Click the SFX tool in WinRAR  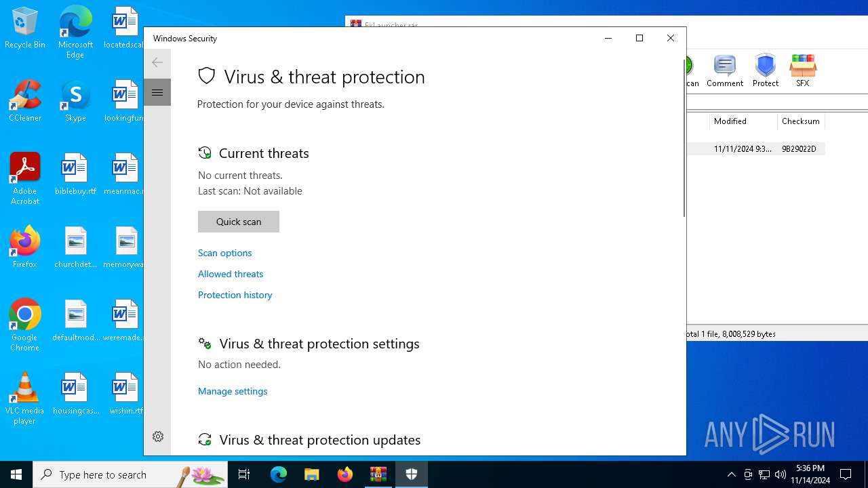point(803,70)
